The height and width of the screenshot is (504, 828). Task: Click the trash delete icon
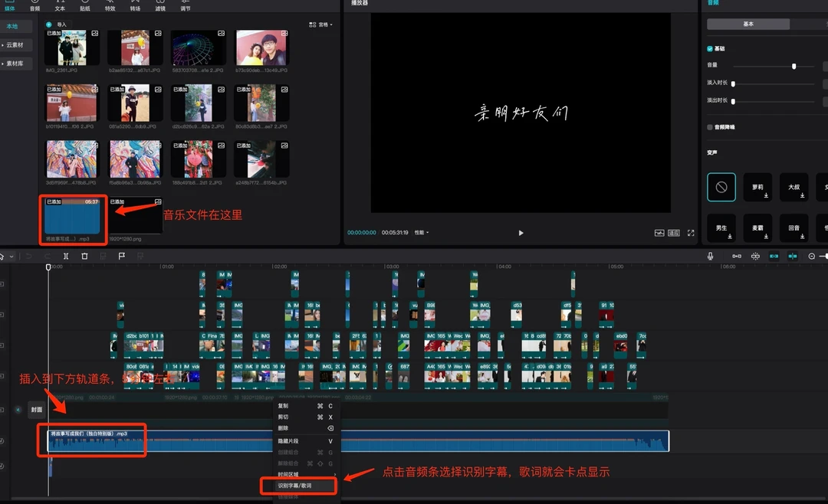(x=84, y=256)
